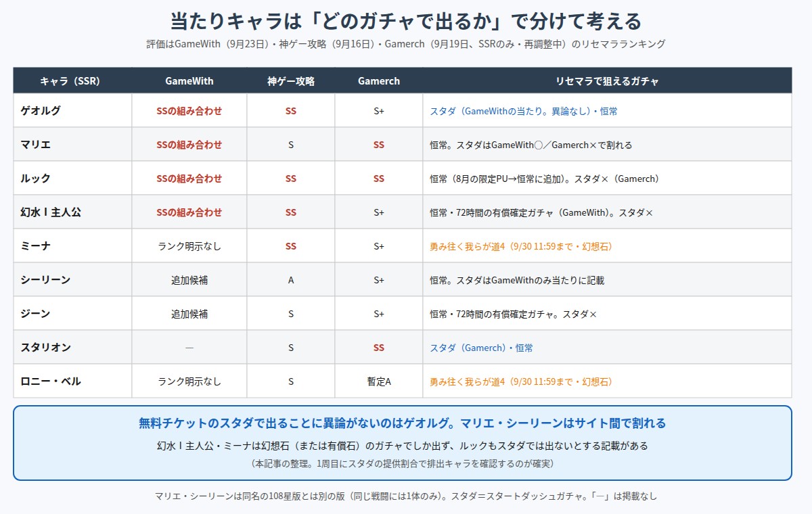This screenshot has width=812, height=514.
Task: Click the blue スタダ（Gamerch）・恒常 text
Action: tap(481, 348)
